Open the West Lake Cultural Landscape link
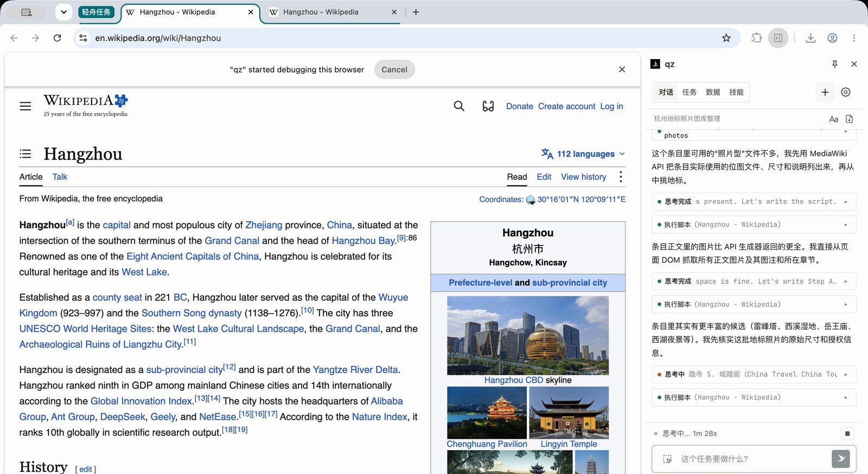 point(238,328)
